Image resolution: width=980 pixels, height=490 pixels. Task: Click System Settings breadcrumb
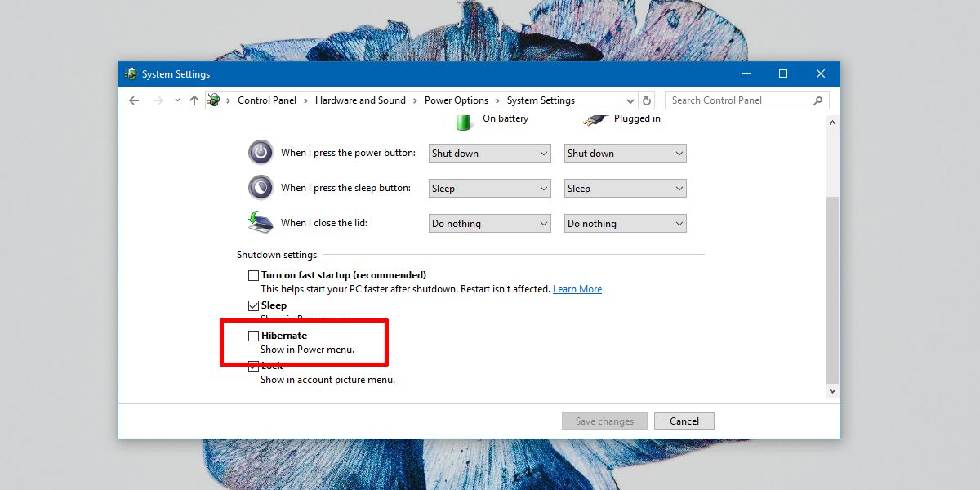pyautogui.click(x=541, y=100)
